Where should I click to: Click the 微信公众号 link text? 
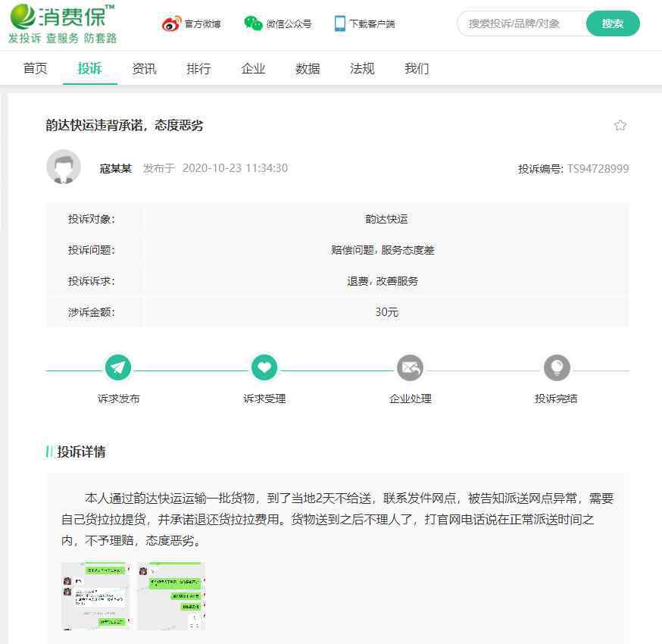tap(289, 24)
